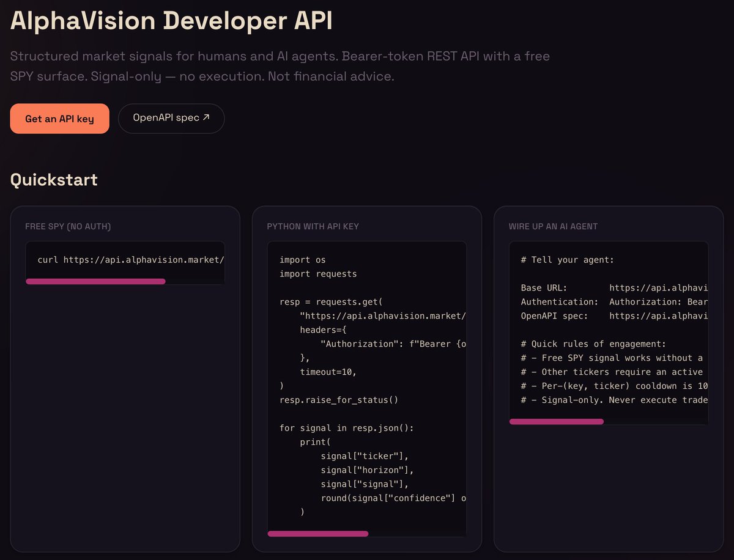The height and width of the screenshot is (560, 734).
Task: Click the Get an API key button
Action: (59, 119)
